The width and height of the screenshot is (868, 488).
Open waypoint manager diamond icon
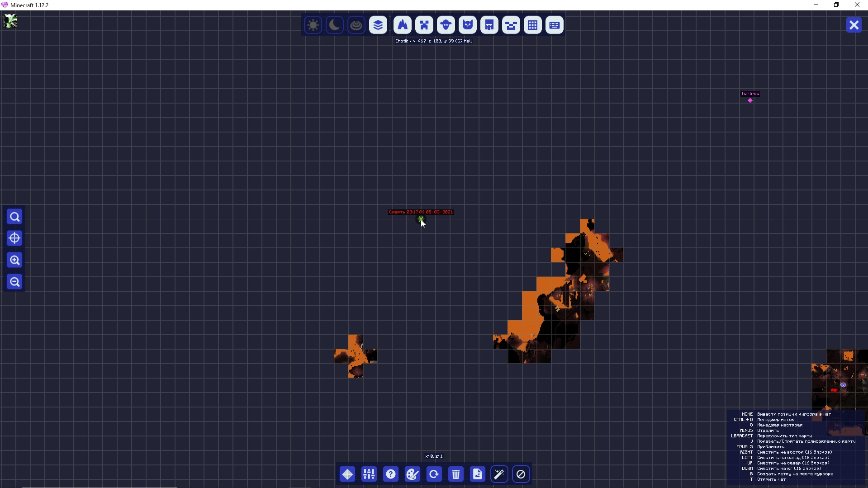pyautogui.click(x=347, y=474)
